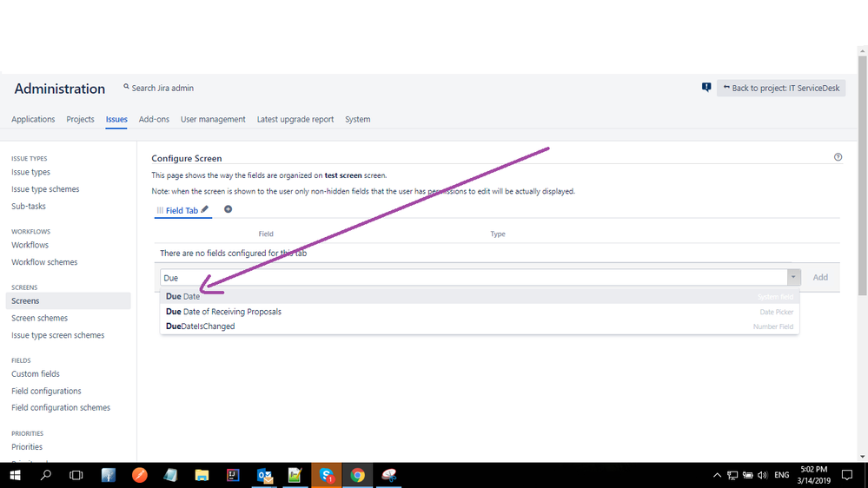Go to Sub-tasks in sidebar

(x=29, y=206)
